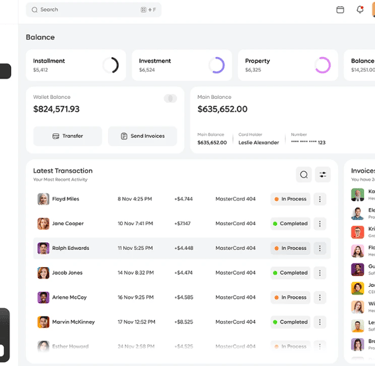375x366 pixels.
Task: Click the +$8.525 amount for Marvin McKinney
Action: (184, 322)
